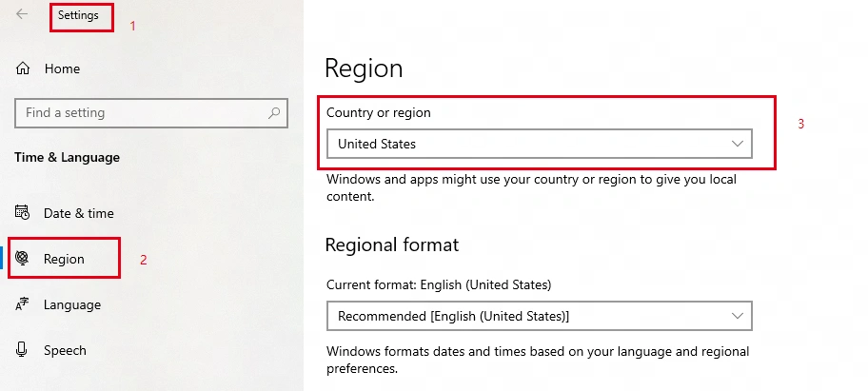Click the Home house icon
The width and height of the screenshot is (868, 391).
click(23, 68)
